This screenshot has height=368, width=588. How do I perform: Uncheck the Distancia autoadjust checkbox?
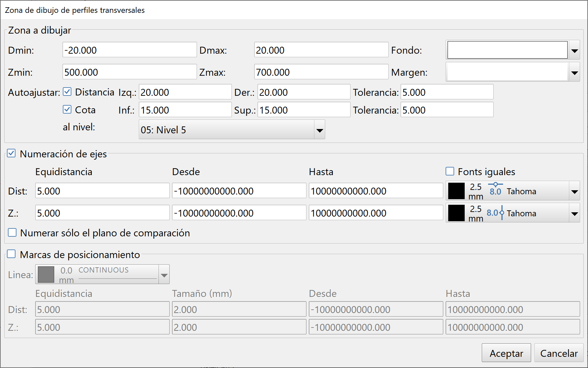(67, 92)
